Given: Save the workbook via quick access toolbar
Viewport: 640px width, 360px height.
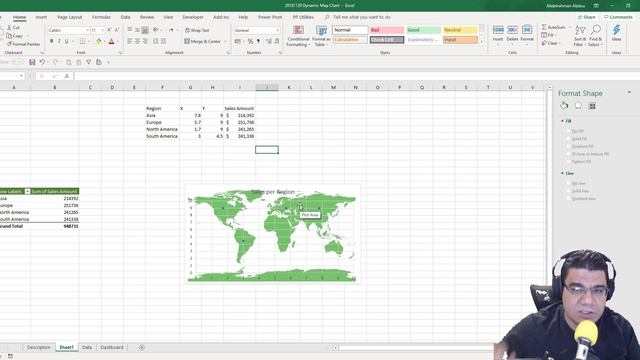Looking at the screenshot, I should (32, 62).
